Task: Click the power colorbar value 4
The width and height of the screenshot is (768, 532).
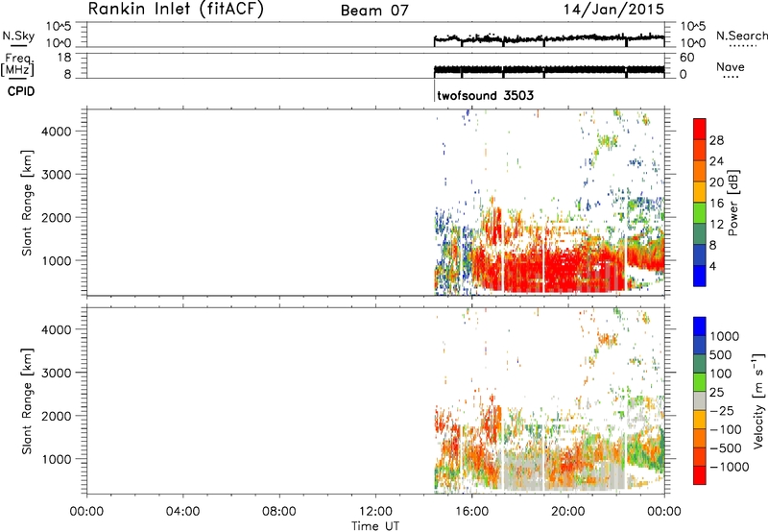Action: tap(713, 266)
